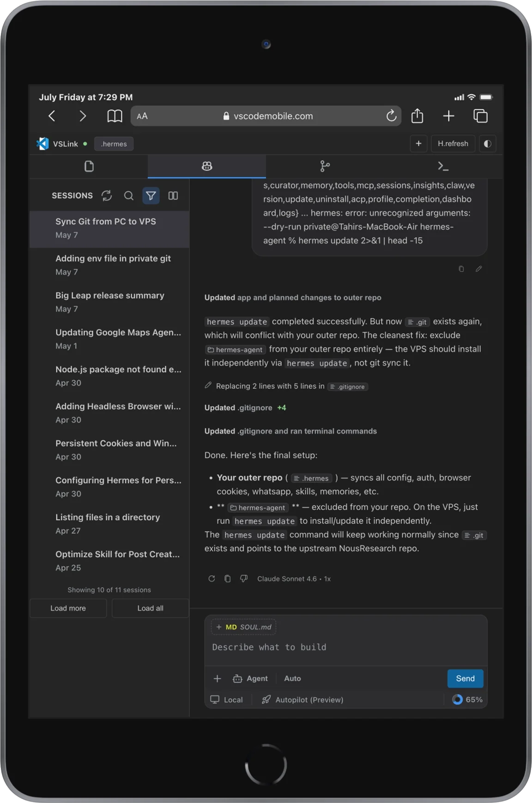Open the Local target dropdown
Screen dimensions: 532x803
226,700
